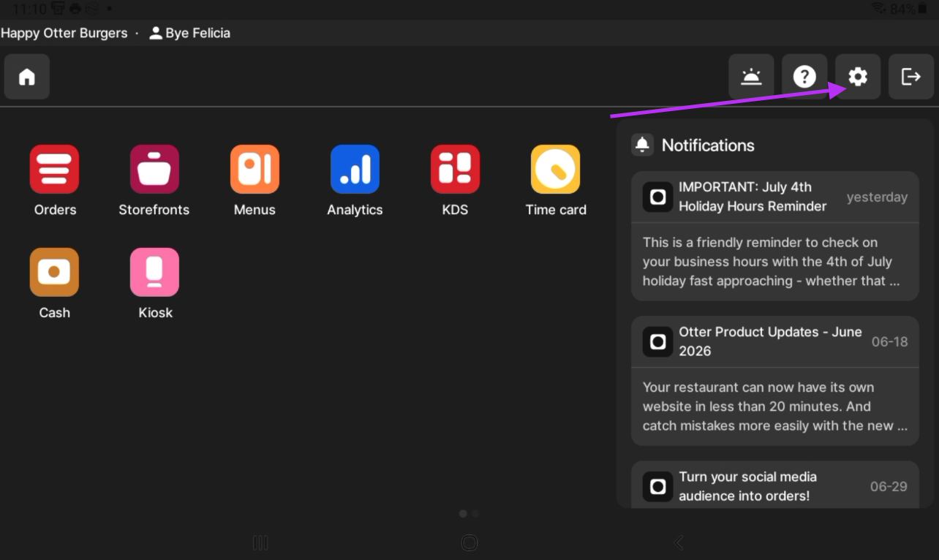Screen dimensions: 939x560
Task: Click the Notifications heading
Action: [x=708, y=145]
